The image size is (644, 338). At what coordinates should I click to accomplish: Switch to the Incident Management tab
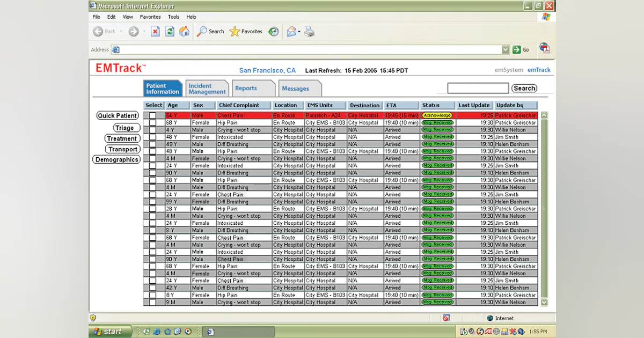[x=207, y=89]
